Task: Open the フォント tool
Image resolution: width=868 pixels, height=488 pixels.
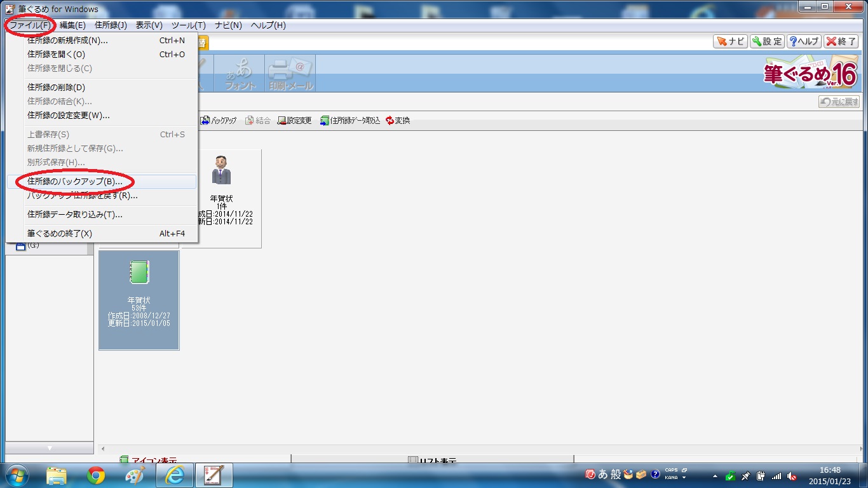Action: [x=240, y=74]
